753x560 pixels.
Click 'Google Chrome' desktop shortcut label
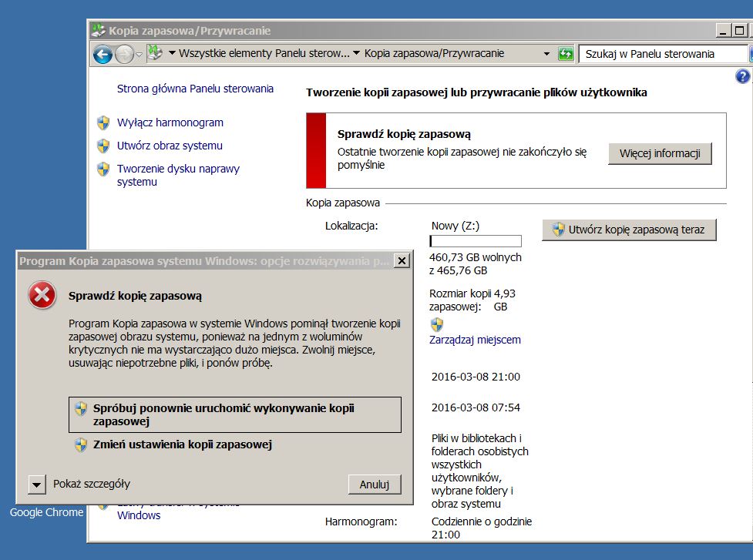(46, 512)
